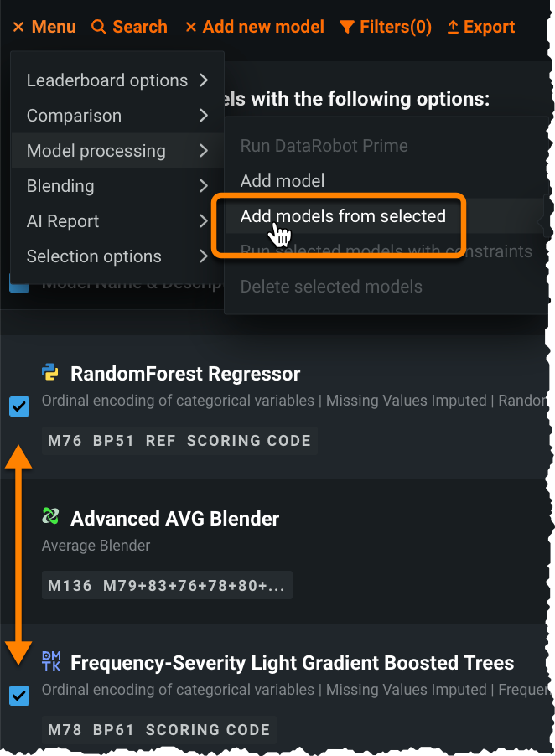
Task: Click the Search magnifier icon
Action: click(99, 28)
